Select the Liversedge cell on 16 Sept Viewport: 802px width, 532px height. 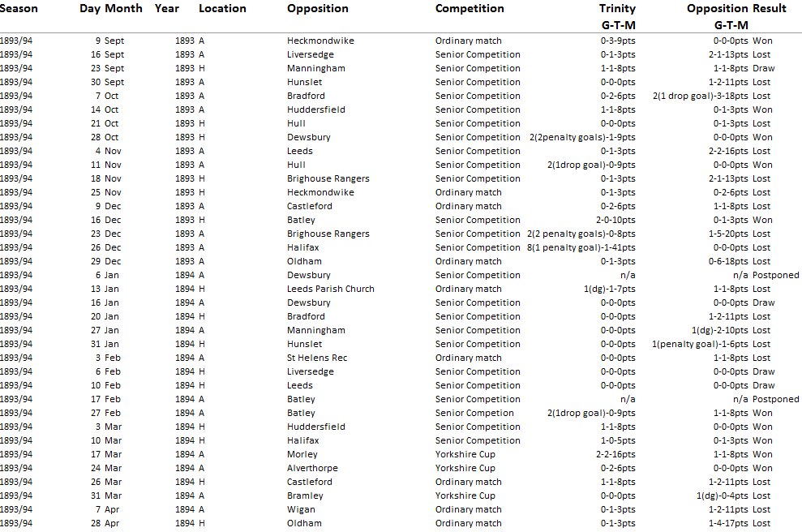point(311,54)
